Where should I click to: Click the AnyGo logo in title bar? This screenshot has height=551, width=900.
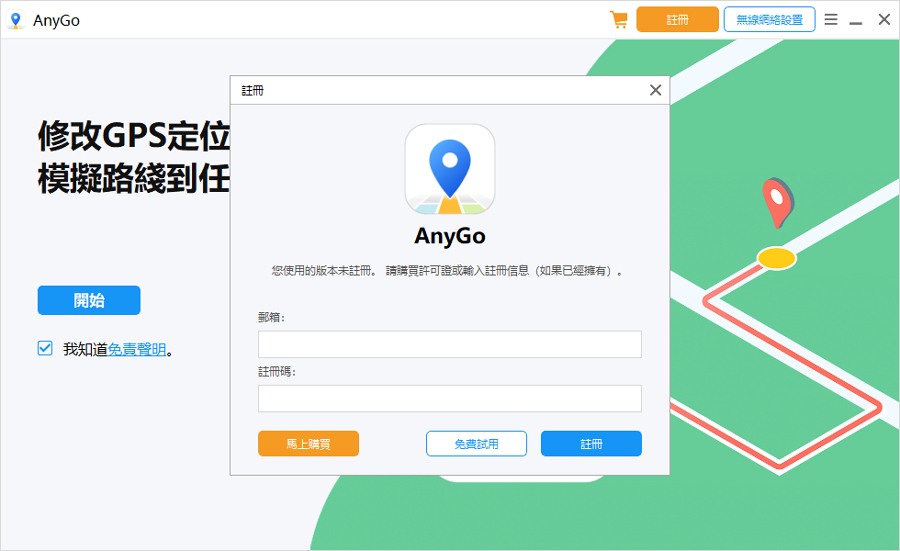pyautogui.click(x=15, y=20)
